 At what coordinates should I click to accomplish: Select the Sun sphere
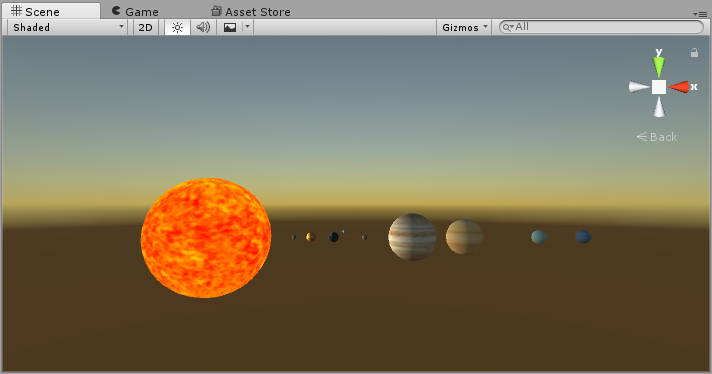(206, 238)
